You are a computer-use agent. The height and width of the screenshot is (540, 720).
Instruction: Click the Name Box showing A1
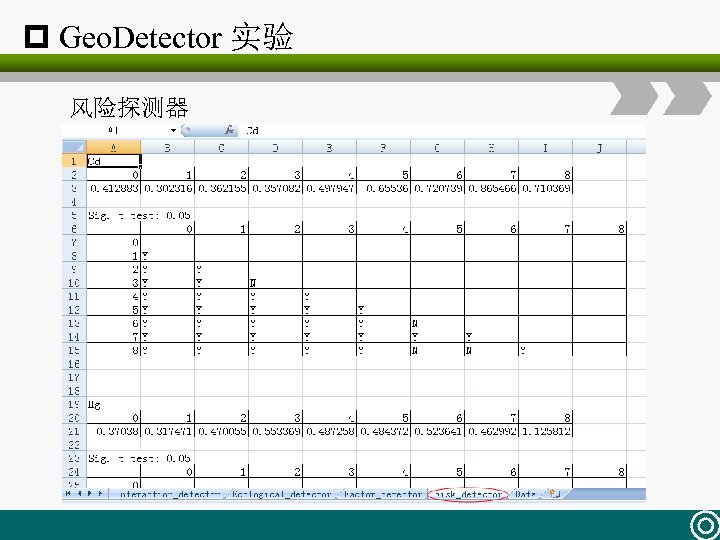[x=115, y=130]
